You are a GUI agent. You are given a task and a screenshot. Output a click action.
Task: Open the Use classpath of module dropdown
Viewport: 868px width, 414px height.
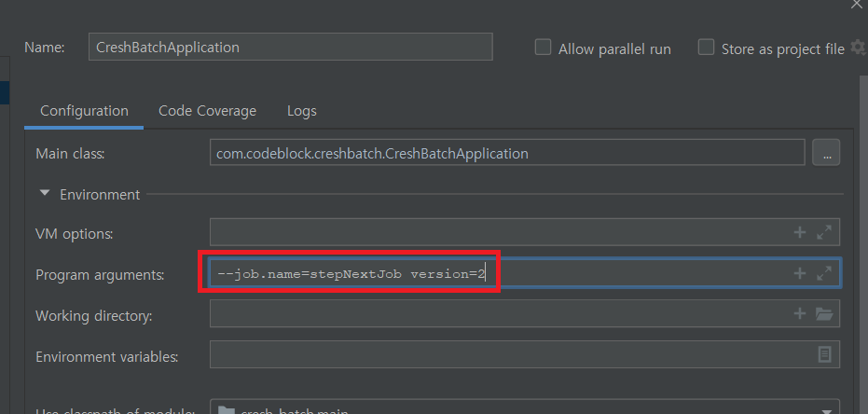click(825, 410)
